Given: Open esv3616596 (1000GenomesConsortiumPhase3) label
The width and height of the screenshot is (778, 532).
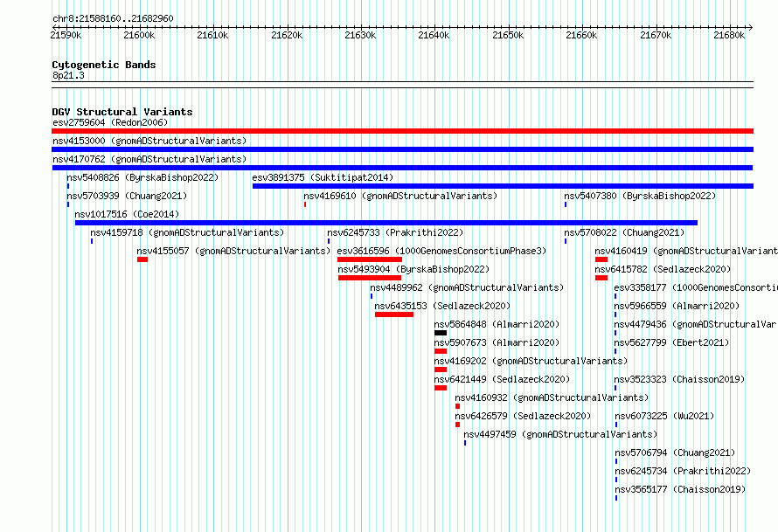Looking at the screenshot, I should point(441,251).
